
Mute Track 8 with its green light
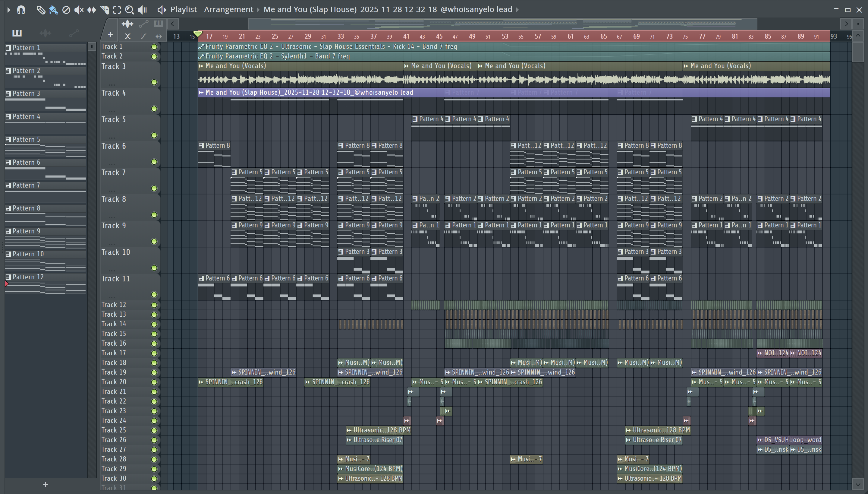(154, 215)
